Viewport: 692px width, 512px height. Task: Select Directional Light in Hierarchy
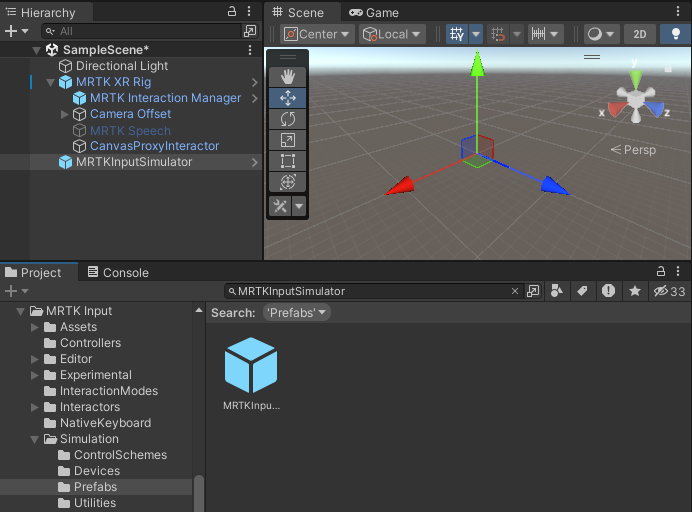pyautogui.click(x=122, y=66)
